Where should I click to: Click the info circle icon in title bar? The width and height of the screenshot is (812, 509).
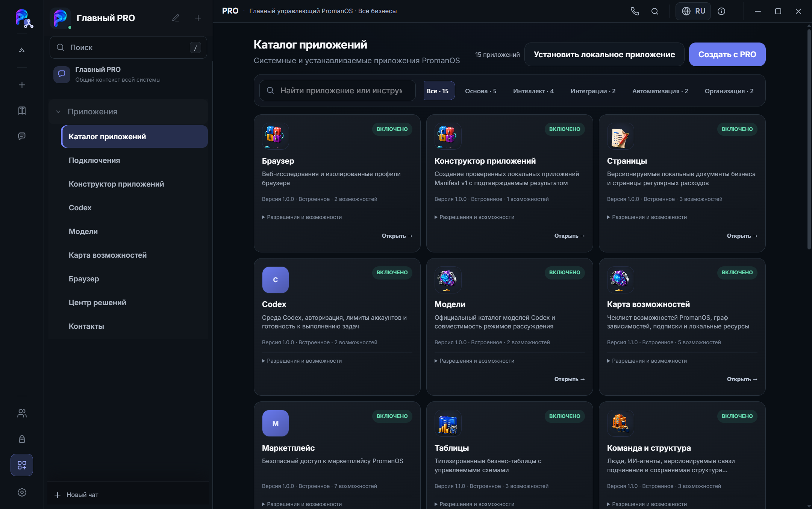click(x=721, y=11)
